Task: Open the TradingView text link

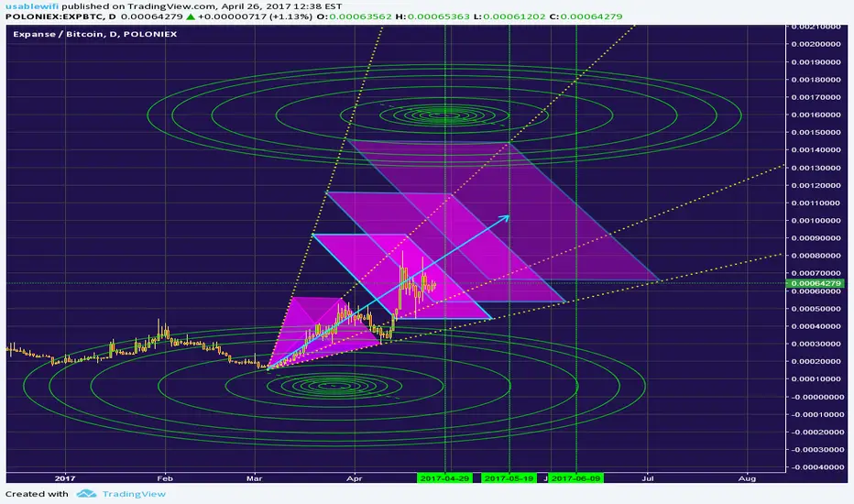Action: pyautogui.click(x=134, y=494)
